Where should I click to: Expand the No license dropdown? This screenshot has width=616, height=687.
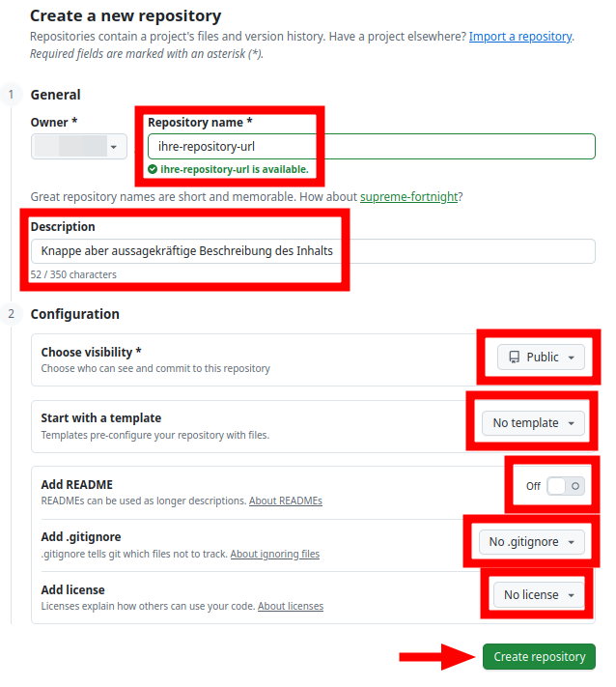[x=539, y=595]
